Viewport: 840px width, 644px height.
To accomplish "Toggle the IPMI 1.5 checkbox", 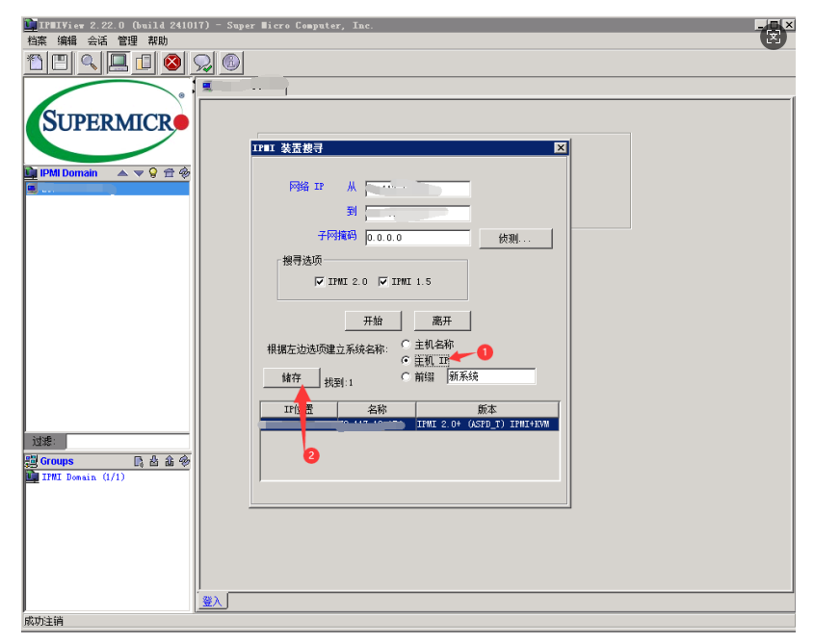I will (383, 282).
